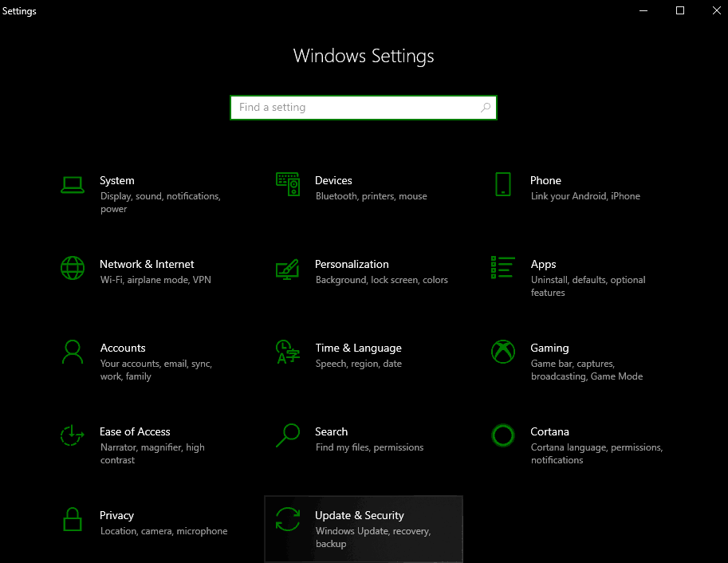Maximize the Settings window
Image resolution: width=728 pixels, height=563 pixels.
click(679, 10)
